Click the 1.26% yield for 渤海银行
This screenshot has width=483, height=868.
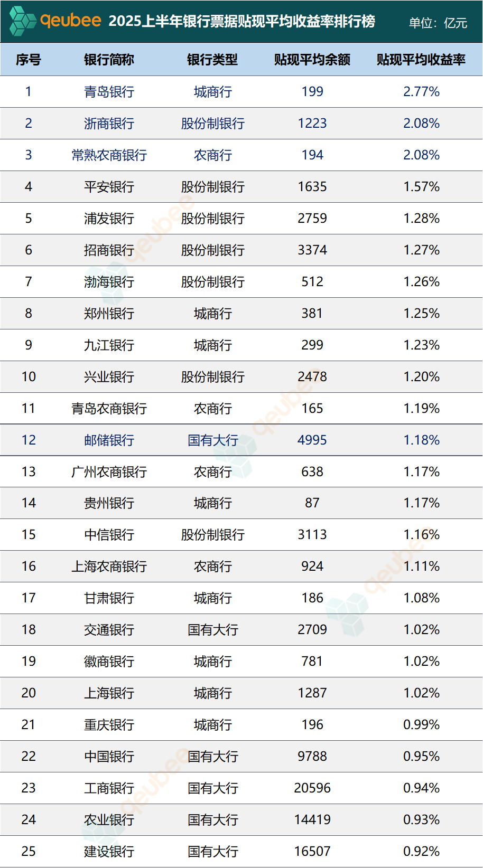click(421, 282)
